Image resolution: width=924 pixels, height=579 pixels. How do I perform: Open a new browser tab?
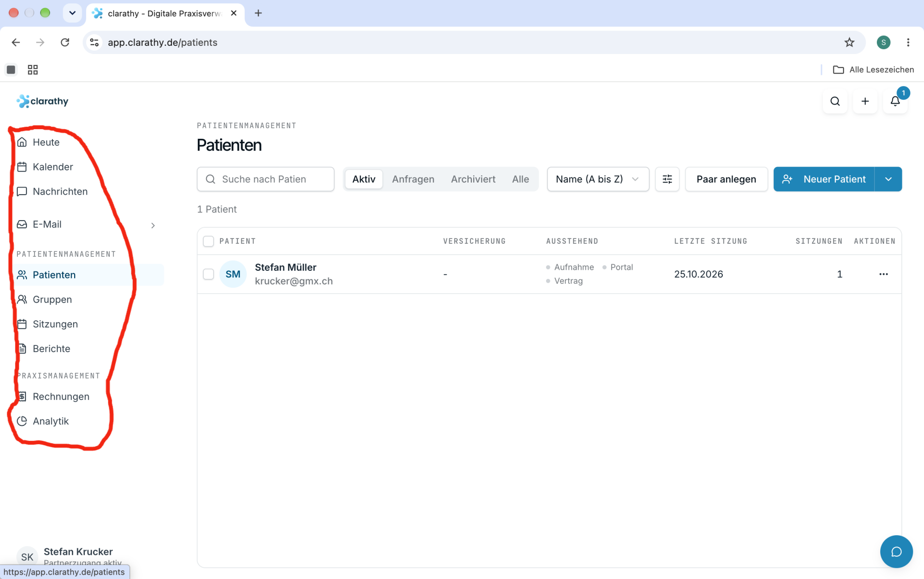258,13
